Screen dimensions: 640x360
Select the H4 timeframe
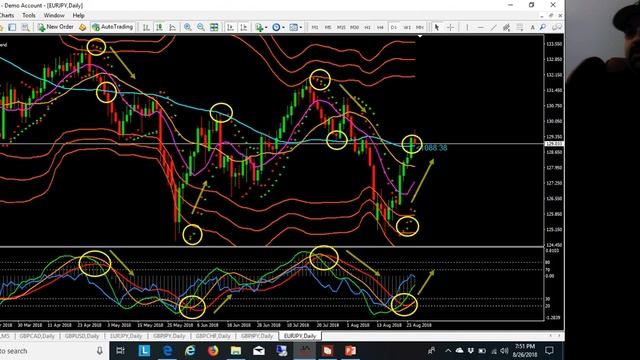380,27
